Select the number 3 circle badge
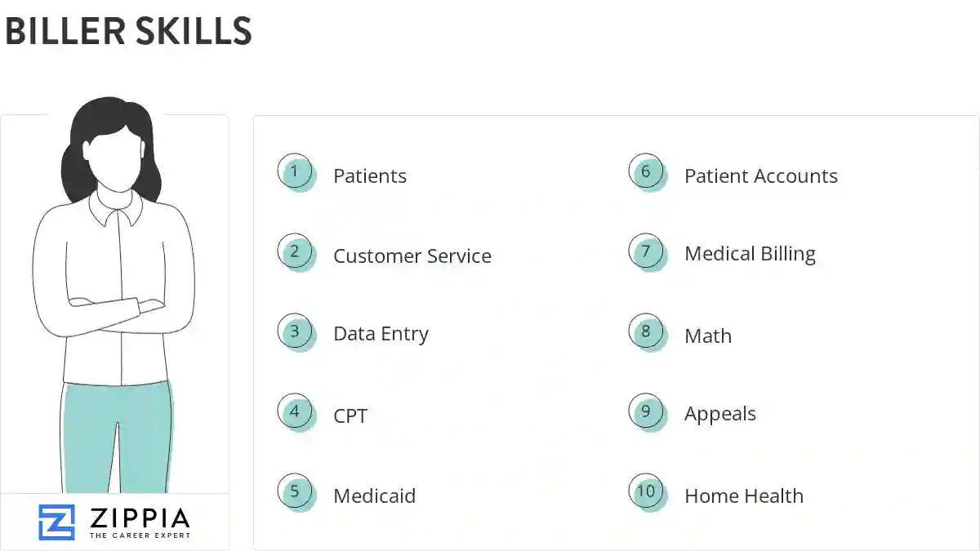This screenshot has height=551, width=980. point(295,332)
